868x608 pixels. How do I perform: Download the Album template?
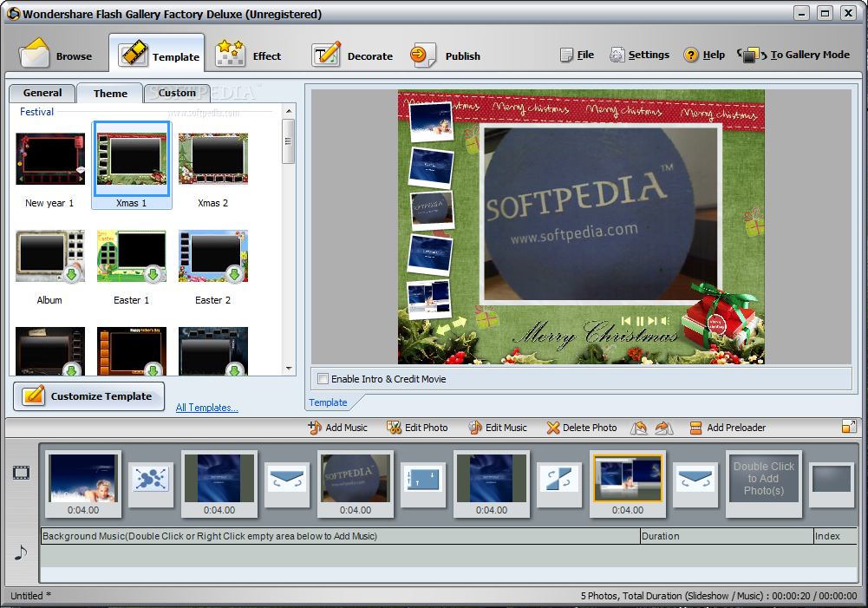click(x=71, y=274)
